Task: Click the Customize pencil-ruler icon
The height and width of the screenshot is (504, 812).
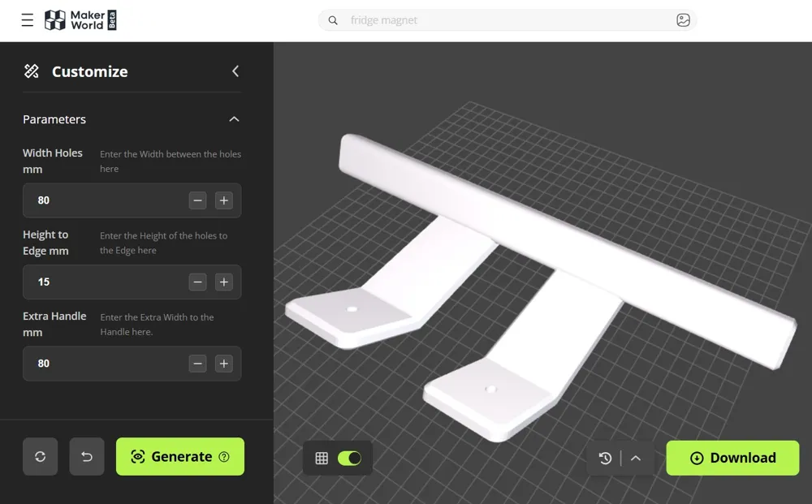Action: (x=32, y=71)
